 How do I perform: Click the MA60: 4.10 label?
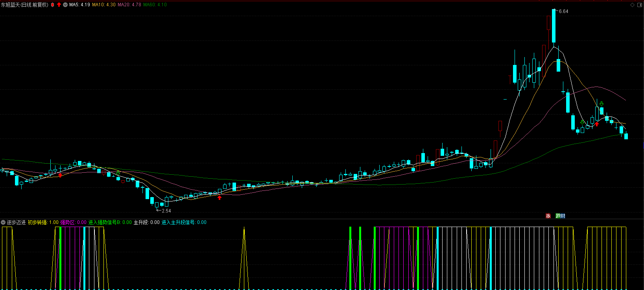click(x=155, y=5)
